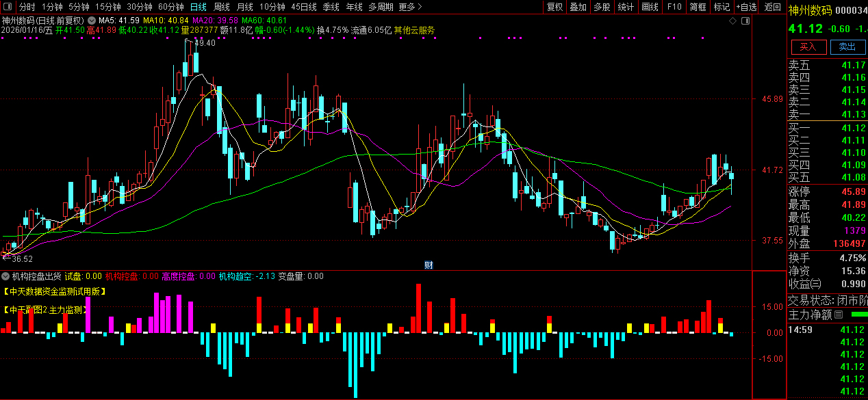
Task: Toggle the left sidebar panel icon
Action: 8,7
